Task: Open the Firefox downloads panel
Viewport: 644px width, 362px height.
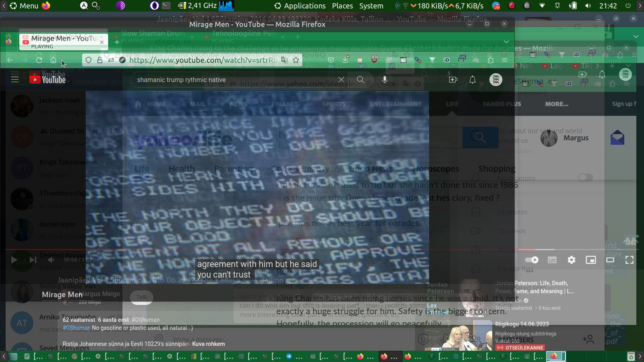Action: pyautogui.click(x=345, y=60)
